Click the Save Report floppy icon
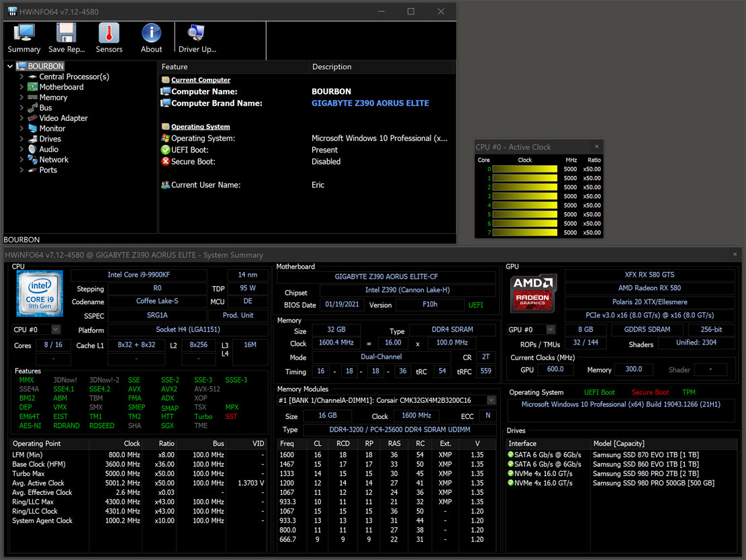The height and width of the screenshot is (560, 746). [x=66, y=33]
